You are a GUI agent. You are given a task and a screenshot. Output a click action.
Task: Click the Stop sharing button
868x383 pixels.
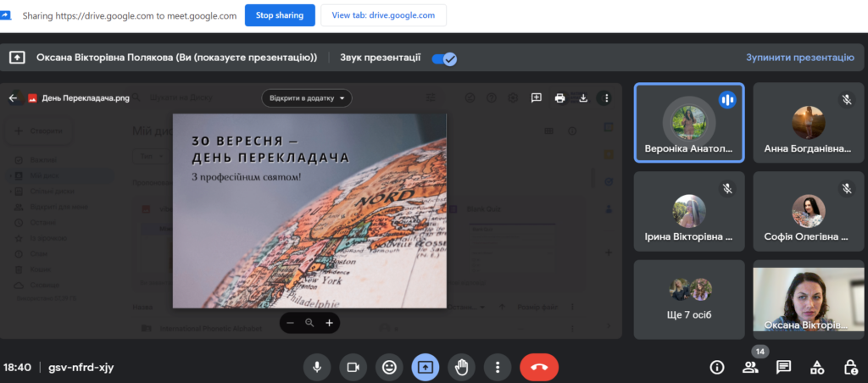click(x=280, y=15)
